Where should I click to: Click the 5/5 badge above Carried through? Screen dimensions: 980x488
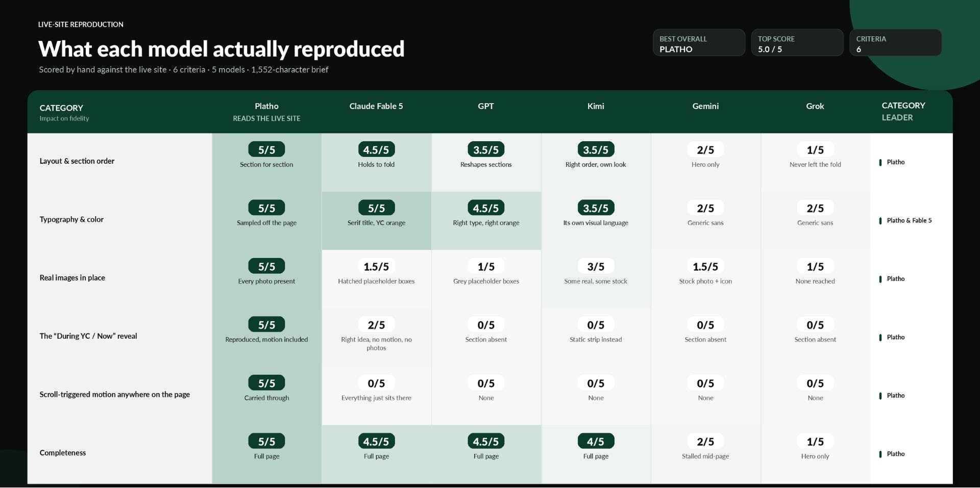(x=266, y=383)
